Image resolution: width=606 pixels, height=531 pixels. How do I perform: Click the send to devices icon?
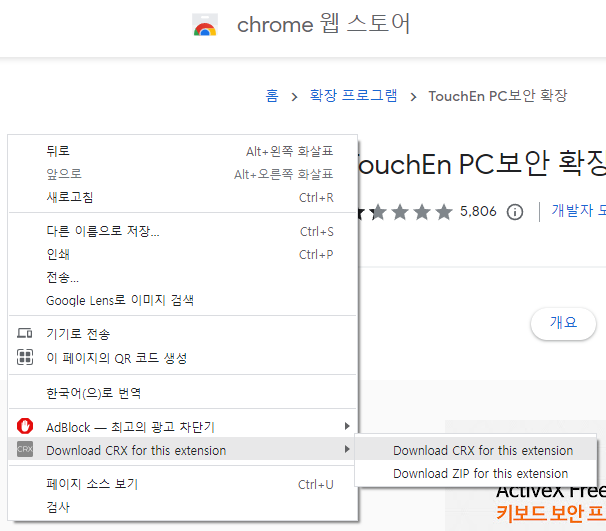pyautogui.click(x=25, y=333)
